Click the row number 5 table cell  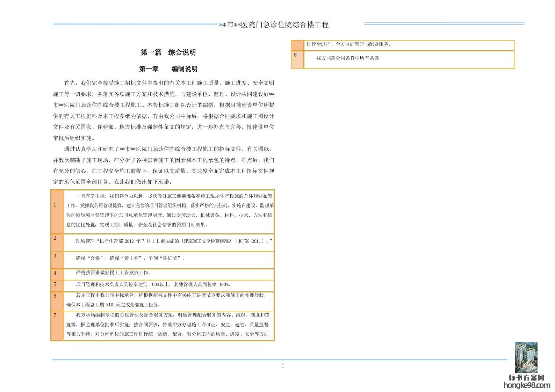point(57,285)
